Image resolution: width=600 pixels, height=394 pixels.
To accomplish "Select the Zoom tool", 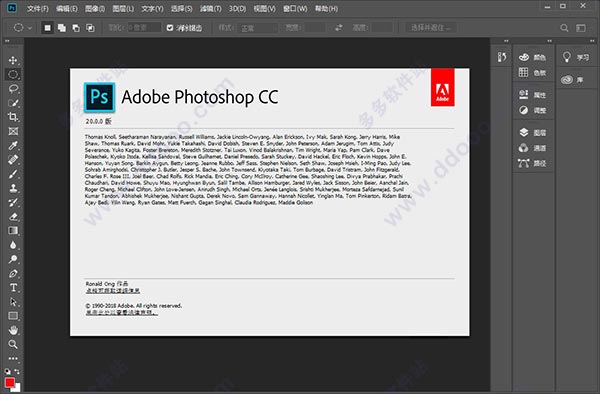I will pyautogui.click(x=13, y=344).
